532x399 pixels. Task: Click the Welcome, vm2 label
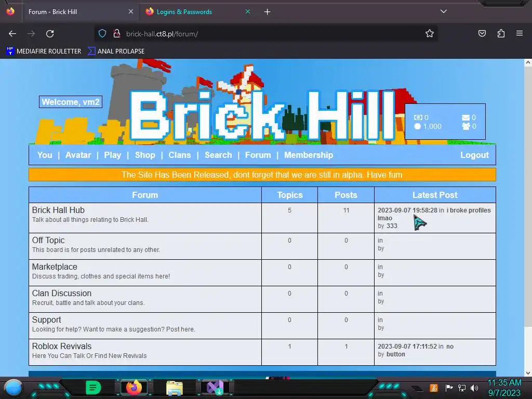tap(71, 102)
